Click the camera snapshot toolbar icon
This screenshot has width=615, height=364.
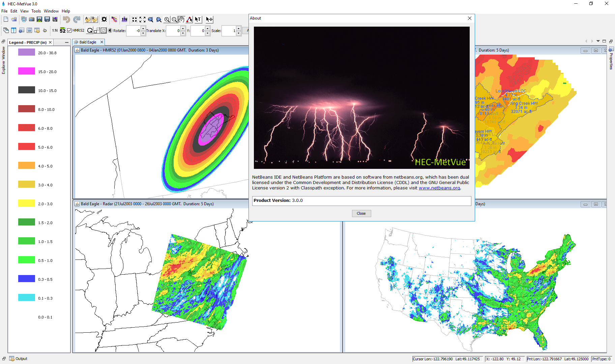32,20
